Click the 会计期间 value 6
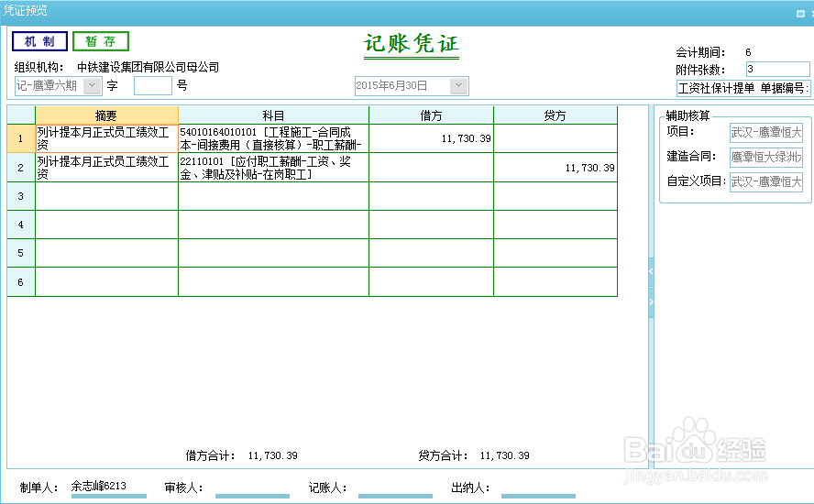This screenshot has width=814, height=504. (x=748, y=52)
